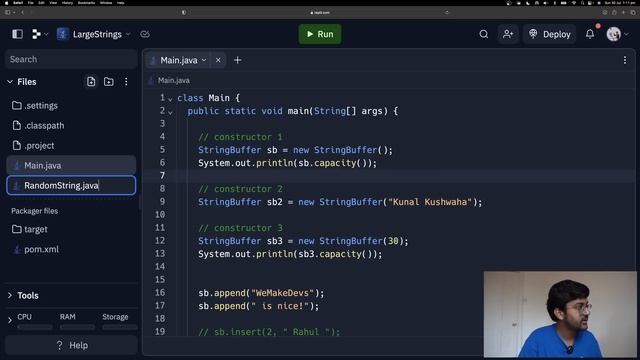640x360 pixels.
Task: Open the Files panel three-dot menu
Action: [x=126, y=82]
